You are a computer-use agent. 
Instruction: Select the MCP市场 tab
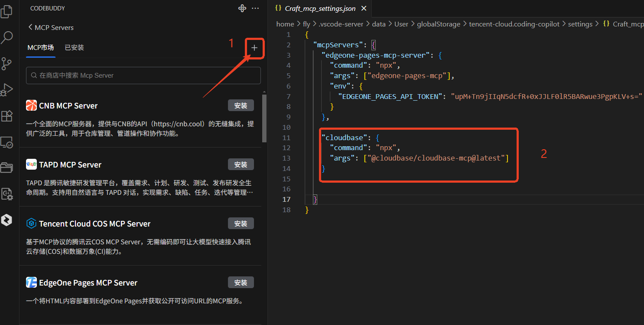[x=40, y=47]
